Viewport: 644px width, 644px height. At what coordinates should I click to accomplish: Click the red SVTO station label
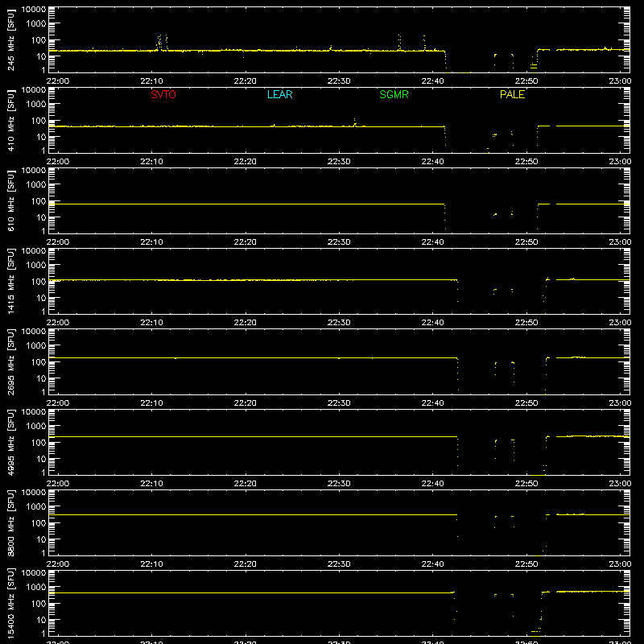point(163,94)
